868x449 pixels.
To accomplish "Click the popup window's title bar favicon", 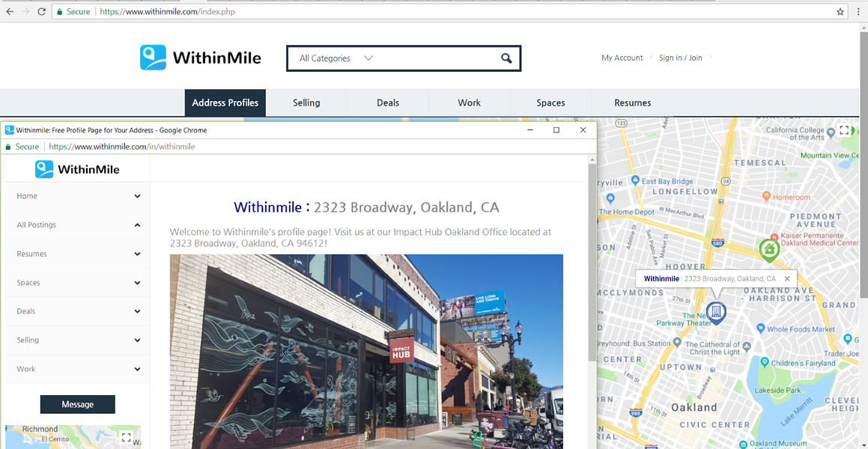I will pos(10,130).
